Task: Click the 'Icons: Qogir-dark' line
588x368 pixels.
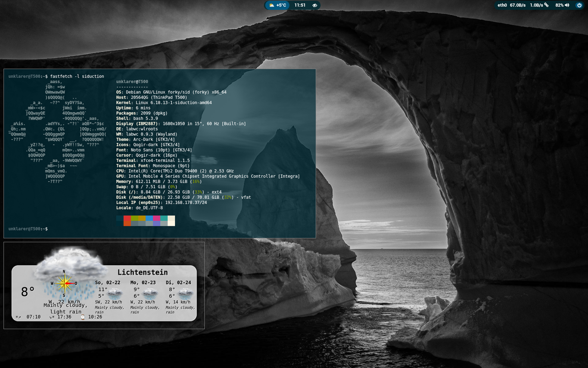Action: click(148, 145)
